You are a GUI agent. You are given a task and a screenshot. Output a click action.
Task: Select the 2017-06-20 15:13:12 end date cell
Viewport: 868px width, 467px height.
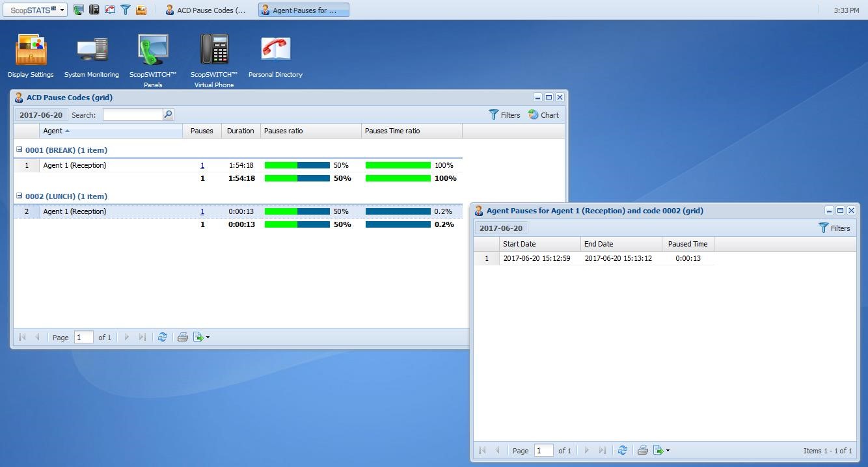621,258
